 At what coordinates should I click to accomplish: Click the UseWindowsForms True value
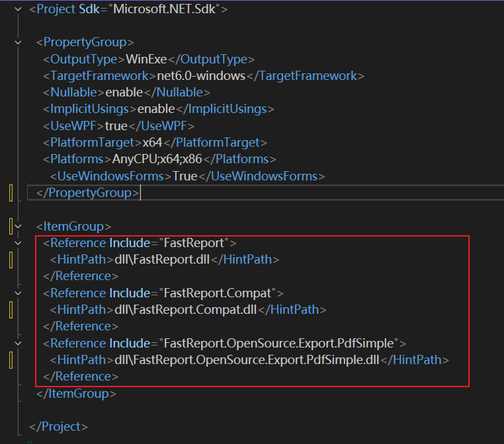(x=185, y=176)
